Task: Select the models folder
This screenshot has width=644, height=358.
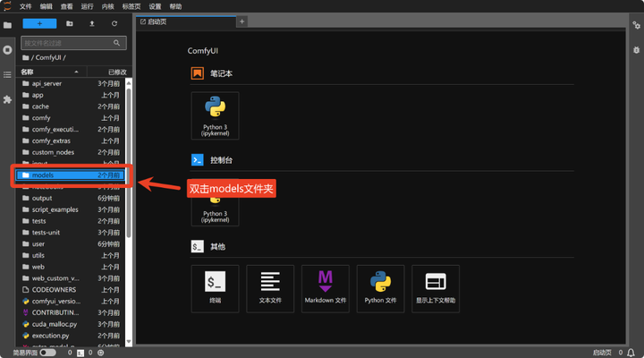Action: pyautogui.click(x=70, y=175)
